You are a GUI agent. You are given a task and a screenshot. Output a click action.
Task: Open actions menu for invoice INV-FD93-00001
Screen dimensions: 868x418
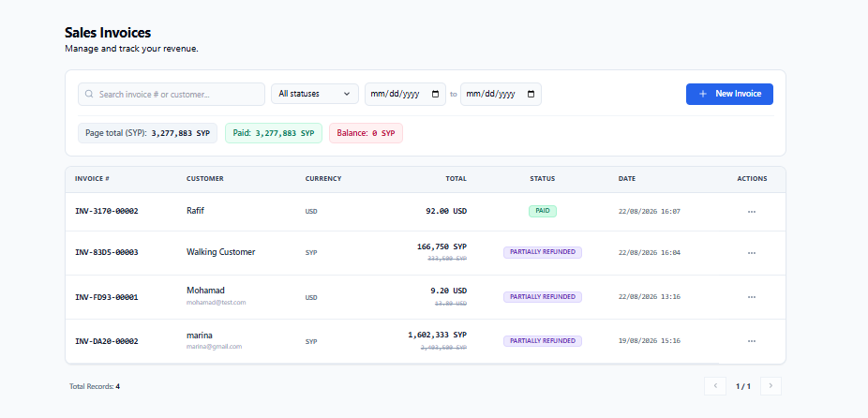pos(751,297)
